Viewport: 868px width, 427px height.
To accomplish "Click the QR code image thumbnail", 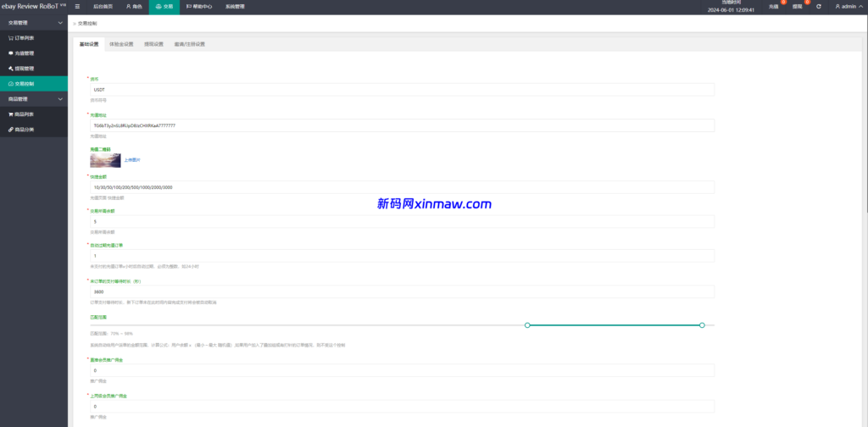I will (105, 160).
